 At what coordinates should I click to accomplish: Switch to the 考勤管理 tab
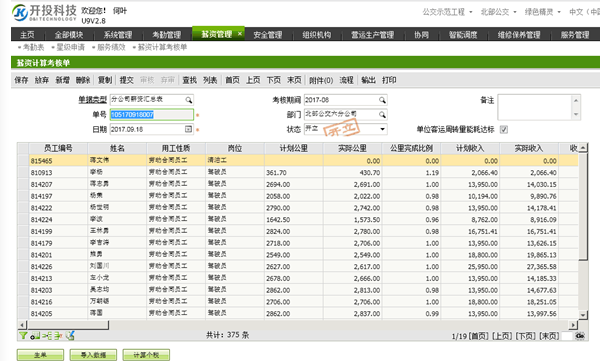167,35
